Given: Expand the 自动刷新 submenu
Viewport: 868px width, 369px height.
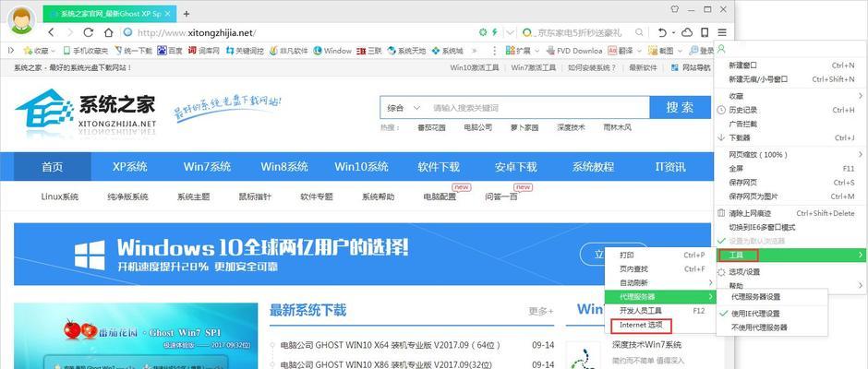Looking at the screenshot, I should click(x=660, y=282).
